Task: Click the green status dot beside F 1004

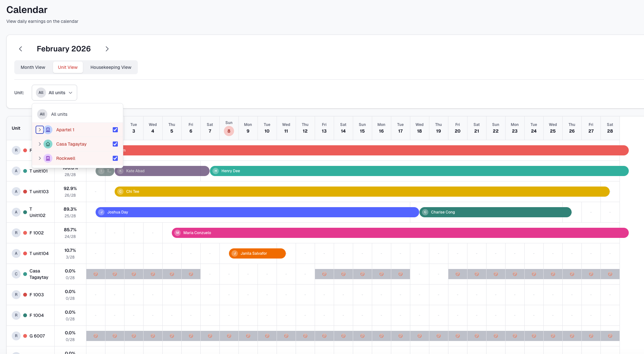Action: (x=24, y=315)
